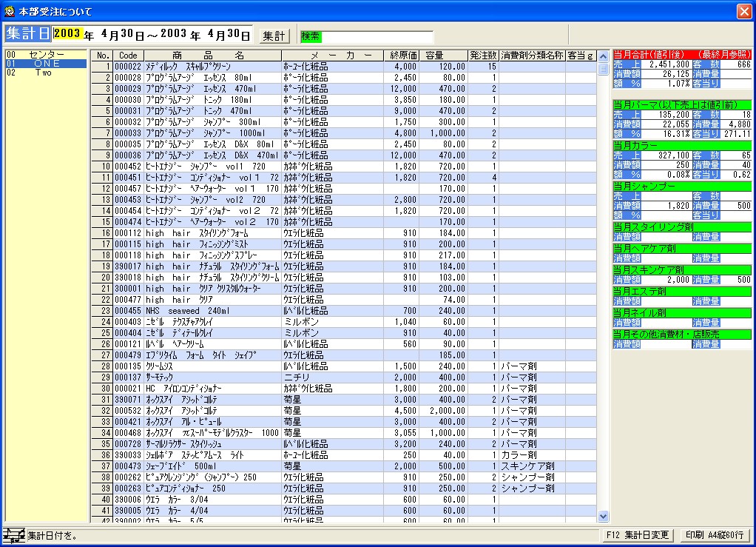The image size is (756, 547).
Task: Click row number 16 header
Action: click(x=102, y=233)
